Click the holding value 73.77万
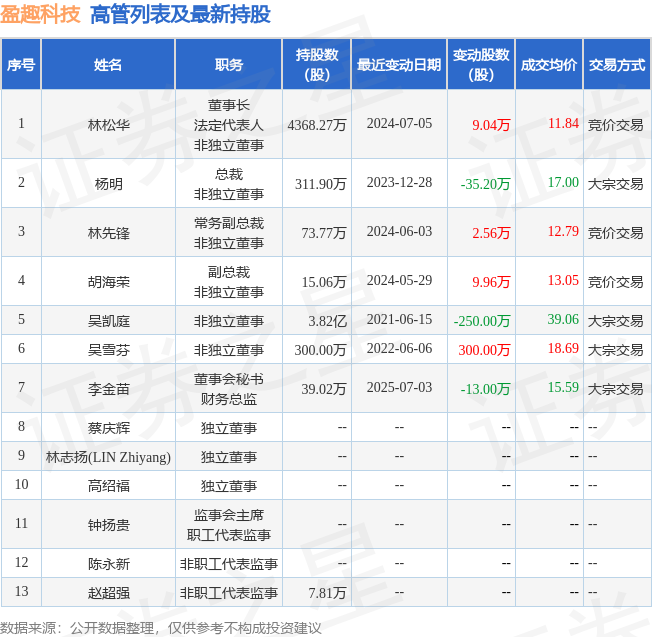Screen dimensions: 652x637 click(324, 233)
